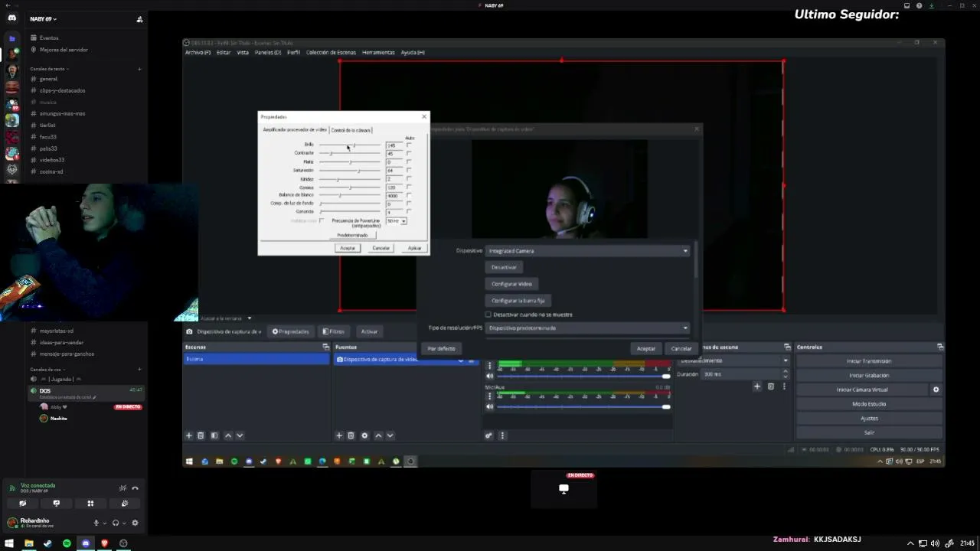Mute the Mic/Aux speaker icon
This screenshot has width=980, height=551.
[490, 406]
